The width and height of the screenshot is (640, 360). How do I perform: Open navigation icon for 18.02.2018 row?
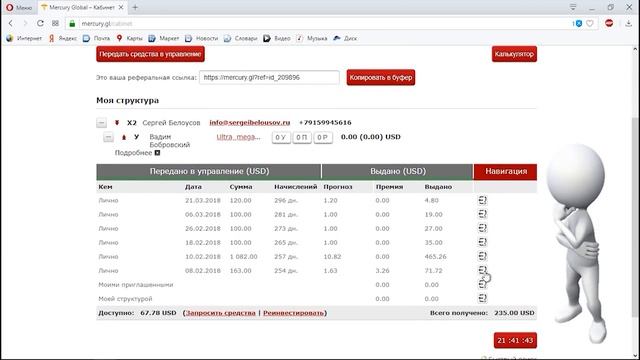tap(482, 242)
